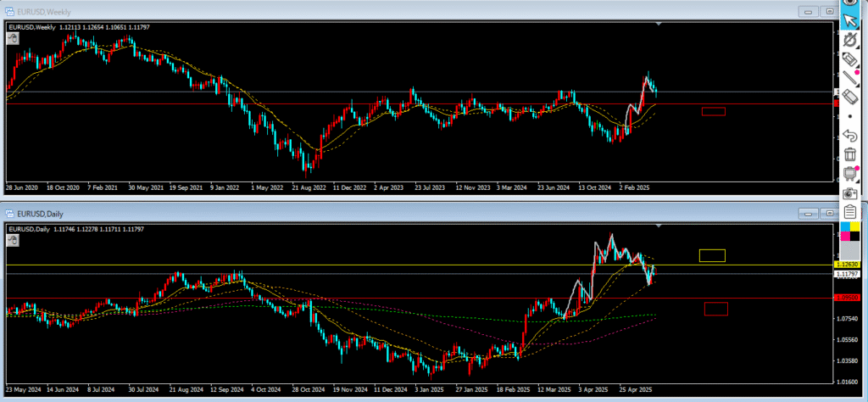Select the EURUSD,Daily window title bar

339,214
